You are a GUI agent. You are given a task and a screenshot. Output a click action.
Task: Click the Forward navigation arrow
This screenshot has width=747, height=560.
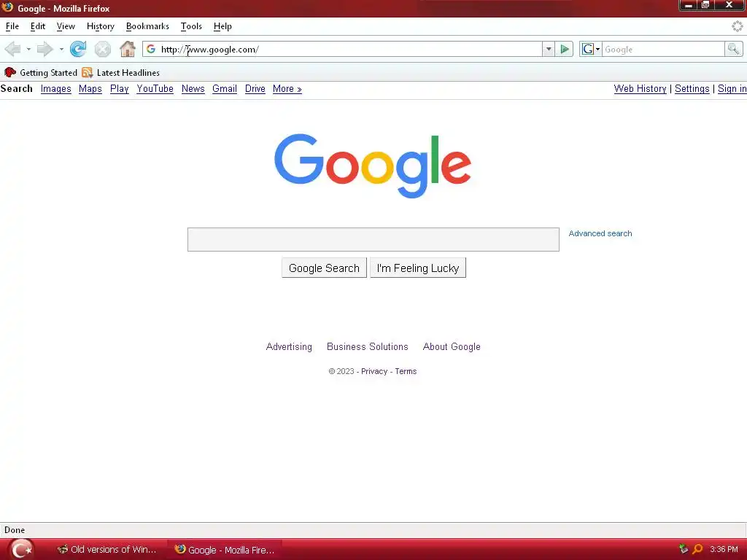44,49
